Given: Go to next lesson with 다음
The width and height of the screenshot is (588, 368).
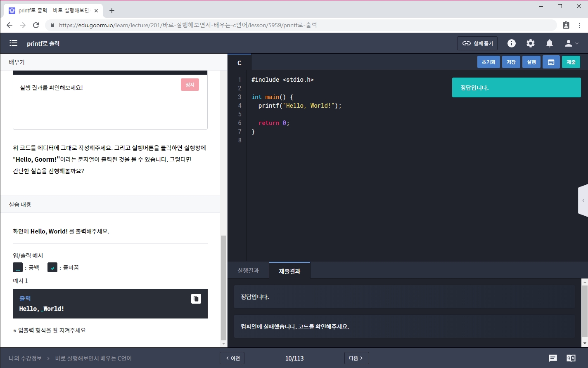Looking at the screenshot, I should (356, 358).
